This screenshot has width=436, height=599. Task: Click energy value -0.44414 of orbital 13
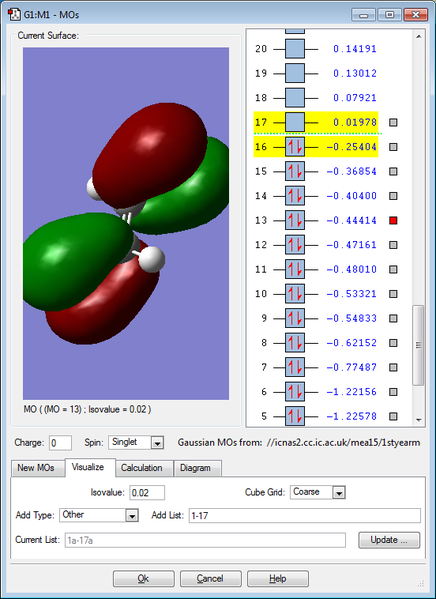[352, 220]
